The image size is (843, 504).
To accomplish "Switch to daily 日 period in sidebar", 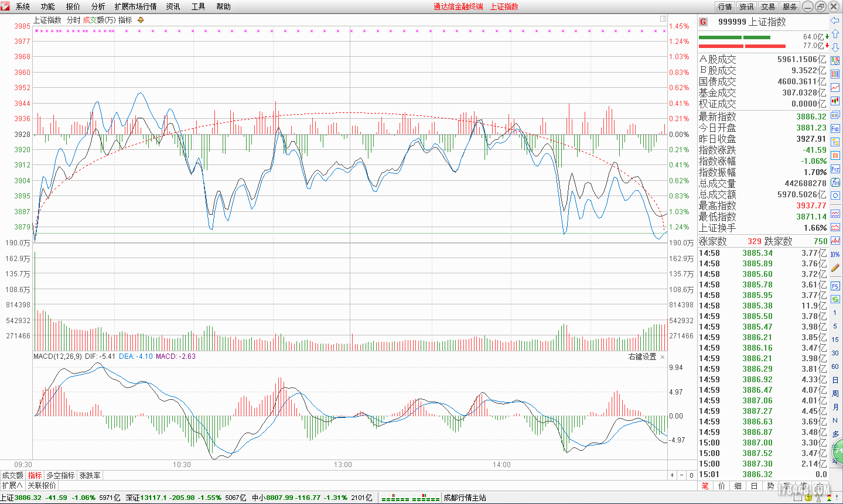I will point(835,380).
